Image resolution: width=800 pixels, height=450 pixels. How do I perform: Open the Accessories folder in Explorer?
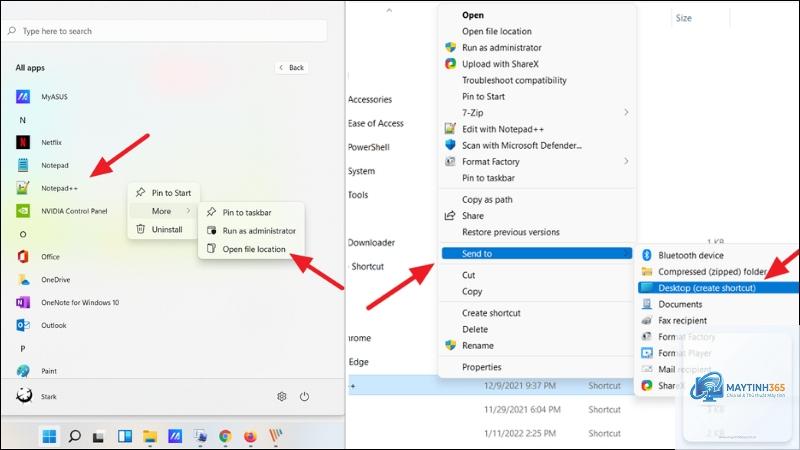click(370, 99)
